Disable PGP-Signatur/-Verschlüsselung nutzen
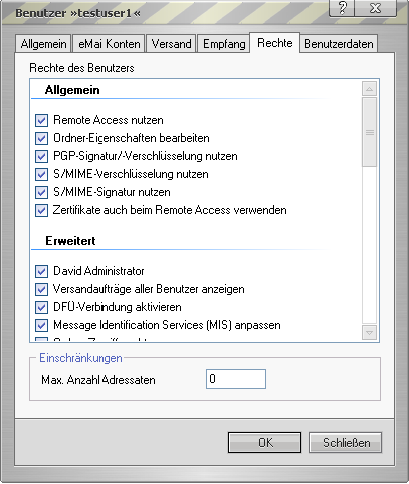This screenshot has height=484, width=409. [41, 156]
